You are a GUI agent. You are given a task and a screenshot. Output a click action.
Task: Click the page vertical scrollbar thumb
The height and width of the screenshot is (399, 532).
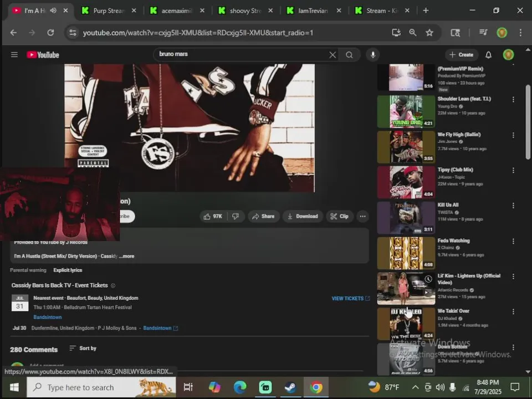(528, 122)
